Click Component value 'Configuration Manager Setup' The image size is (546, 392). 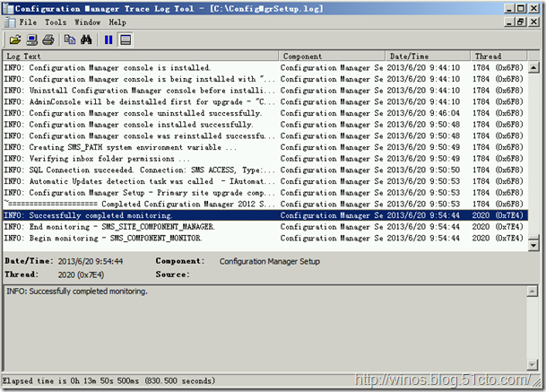270,261
